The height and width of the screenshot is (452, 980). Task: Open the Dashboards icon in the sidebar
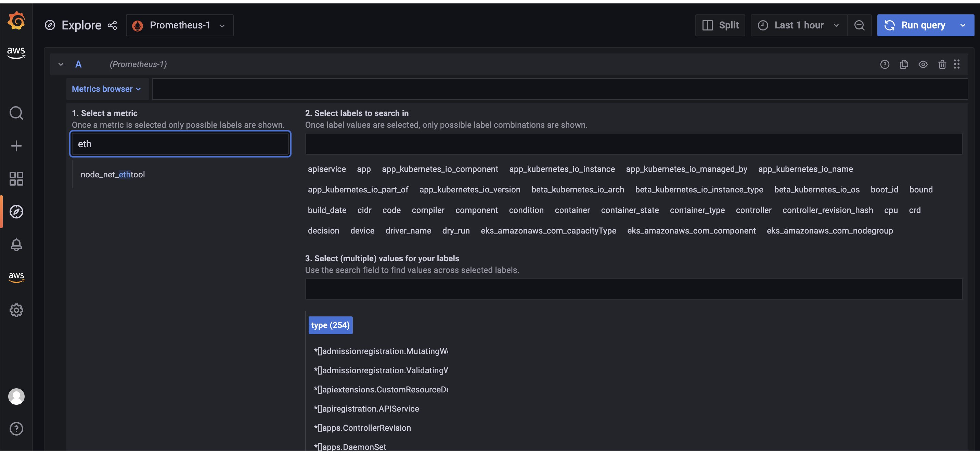16,178
